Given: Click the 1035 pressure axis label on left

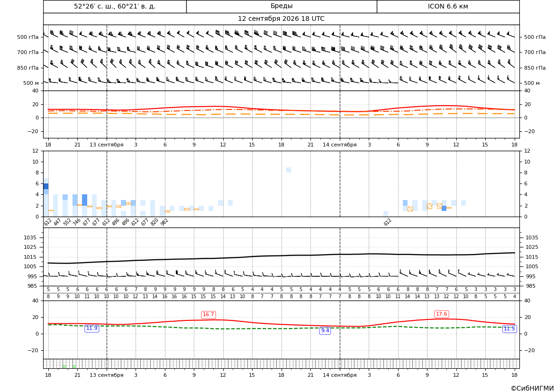Looking at the screenshot, I should click(28, 237).
